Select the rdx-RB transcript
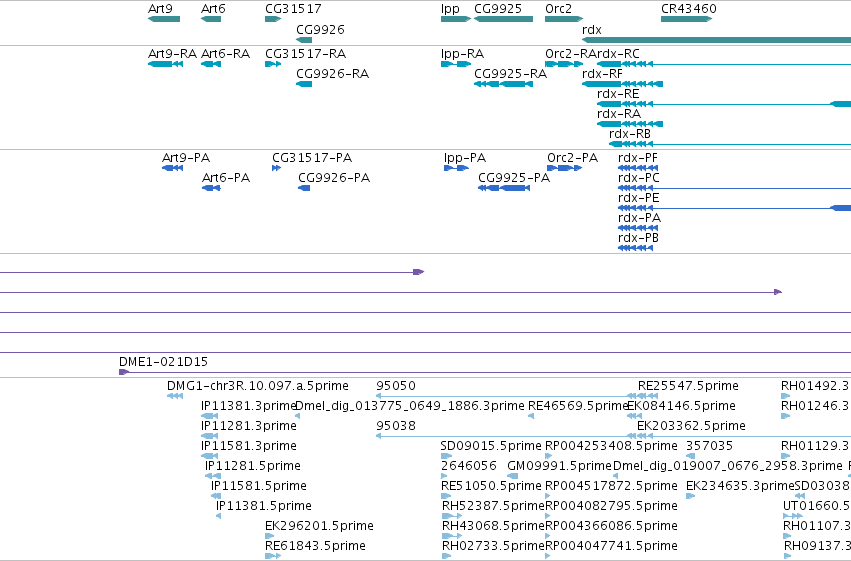The height and width of the screenshot is (561, 851). [x=730, y=144]
